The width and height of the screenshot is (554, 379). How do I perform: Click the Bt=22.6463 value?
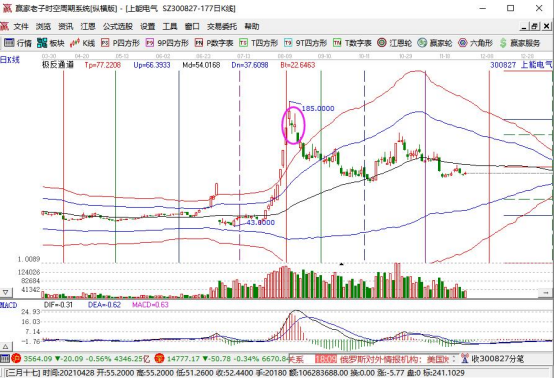pos(297,65)
